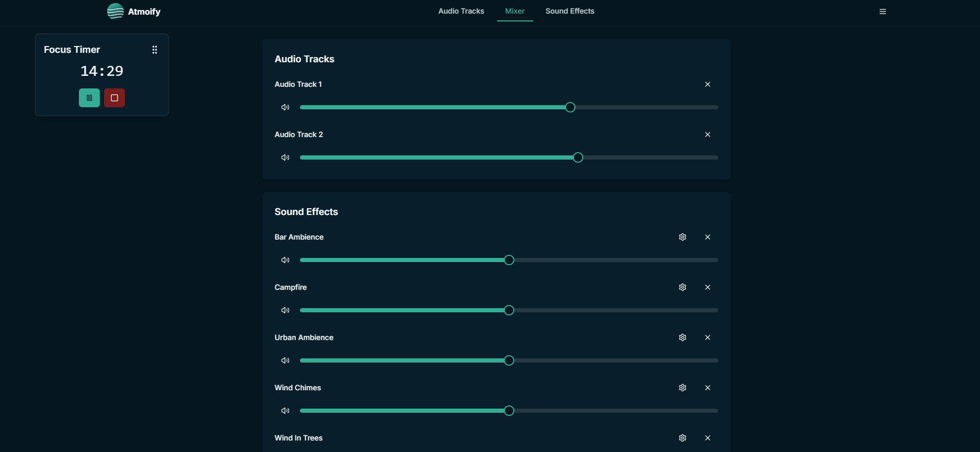Click the Campfire label

[291, 287]
